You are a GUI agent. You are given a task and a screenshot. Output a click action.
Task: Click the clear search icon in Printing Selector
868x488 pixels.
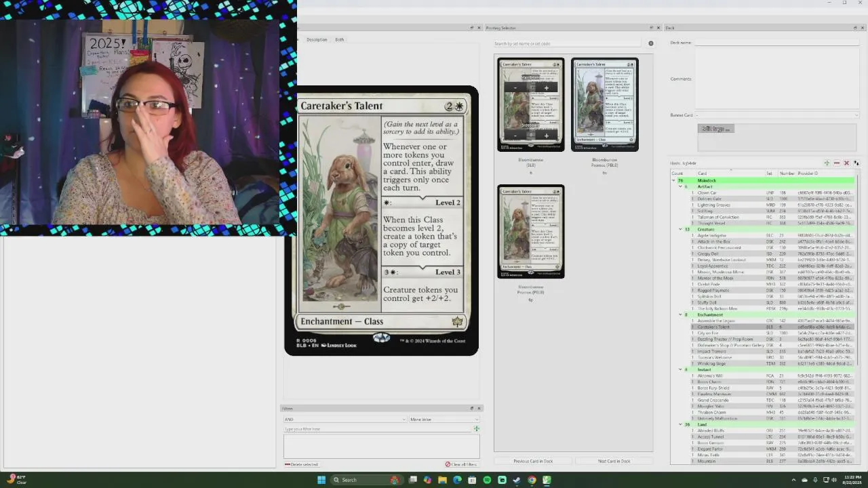point(651,43)
